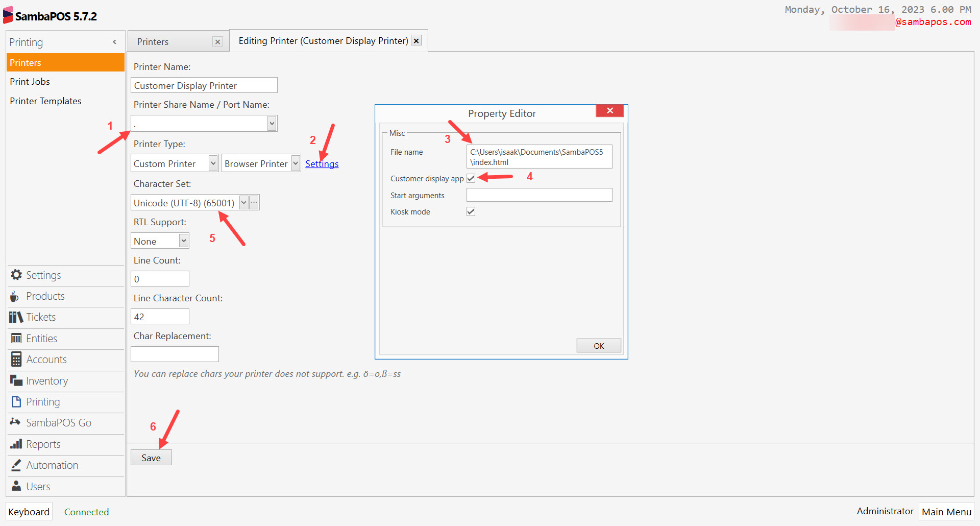The height and width of the screenshot is (526, 980).
Task: Open Products section via coffee cup icon
Action: coord(15,296)
